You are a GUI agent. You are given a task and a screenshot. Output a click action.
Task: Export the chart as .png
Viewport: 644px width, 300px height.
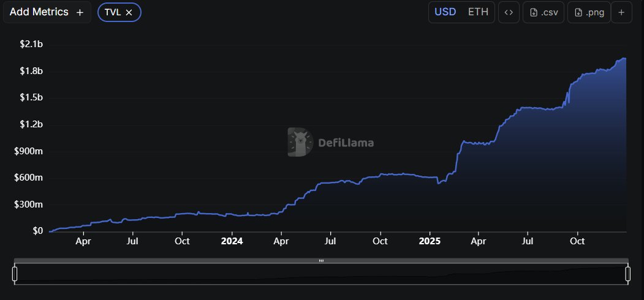tap(589, 12)
